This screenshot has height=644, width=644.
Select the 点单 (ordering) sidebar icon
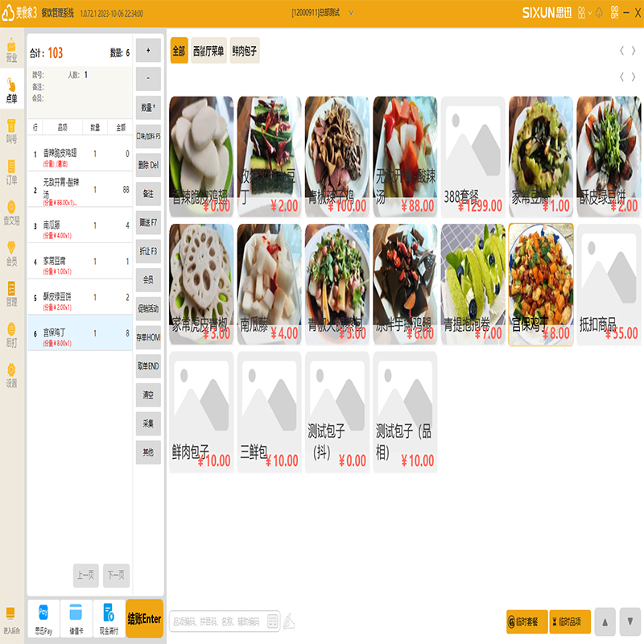[11, 90]
